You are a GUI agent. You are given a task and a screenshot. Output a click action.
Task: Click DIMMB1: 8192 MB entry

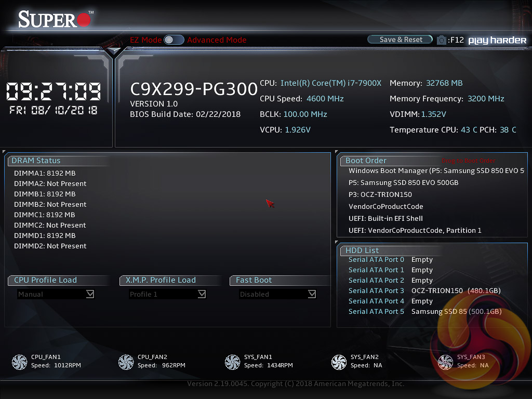tap(45, 194)
